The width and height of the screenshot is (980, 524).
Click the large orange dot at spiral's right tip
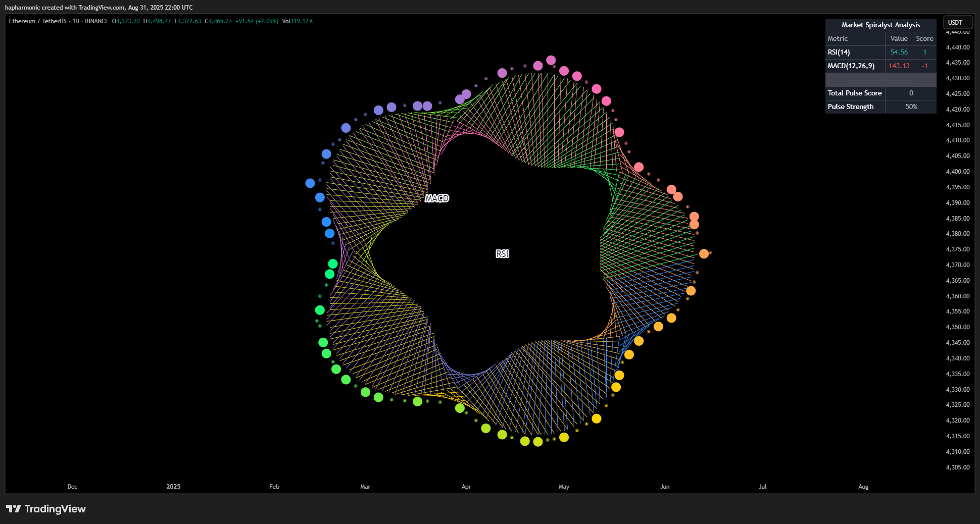[704, 253]
